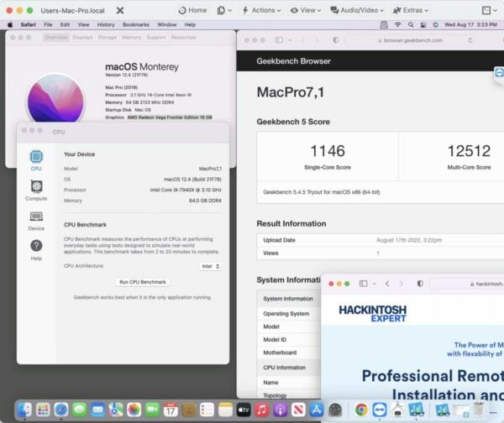Open the CPU Architecture Intel dropdown
The width and height of the screenshot is (504, 423).
tap(210, 266)
